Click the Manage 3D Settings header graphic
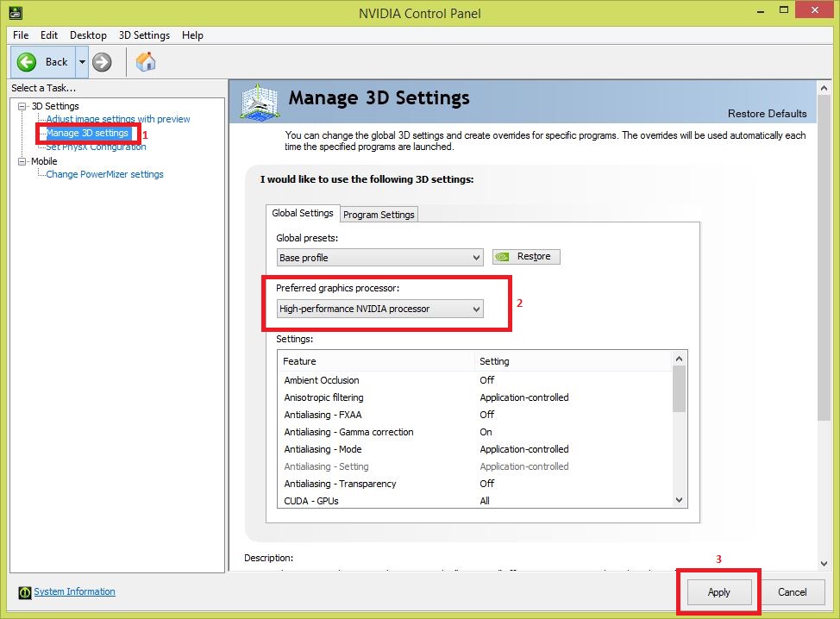This screenshot has height=619, width=840. click(260, 101)
